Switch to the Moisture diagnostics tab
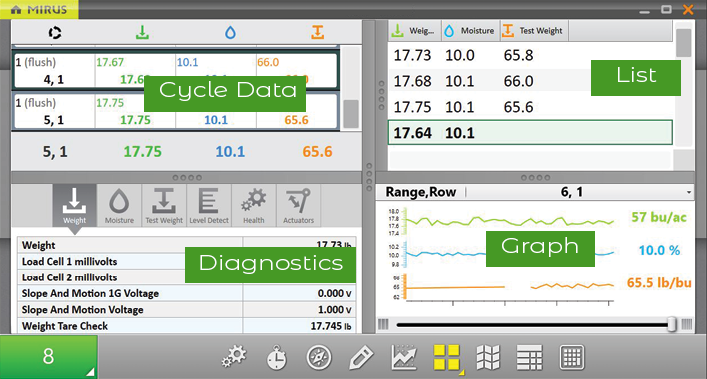Image resolution: width=707 pixels, height=379 pixels. tap(119, 205)
